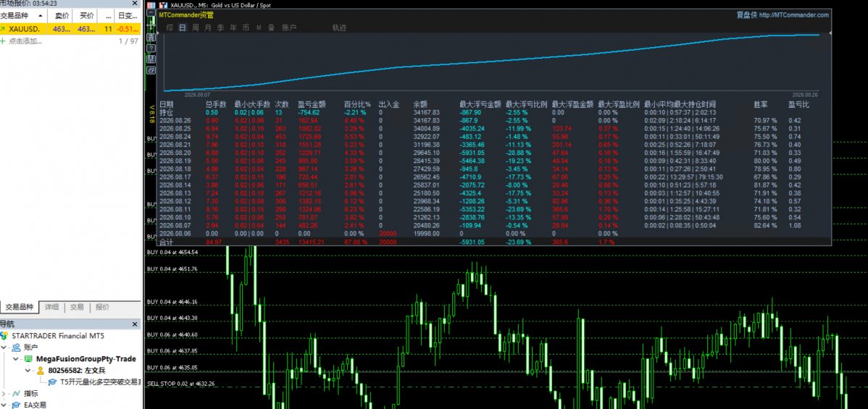This screenshot has height=409, width=868.
Task: Collapse the 80256582 account node
Action: [29, 371]
